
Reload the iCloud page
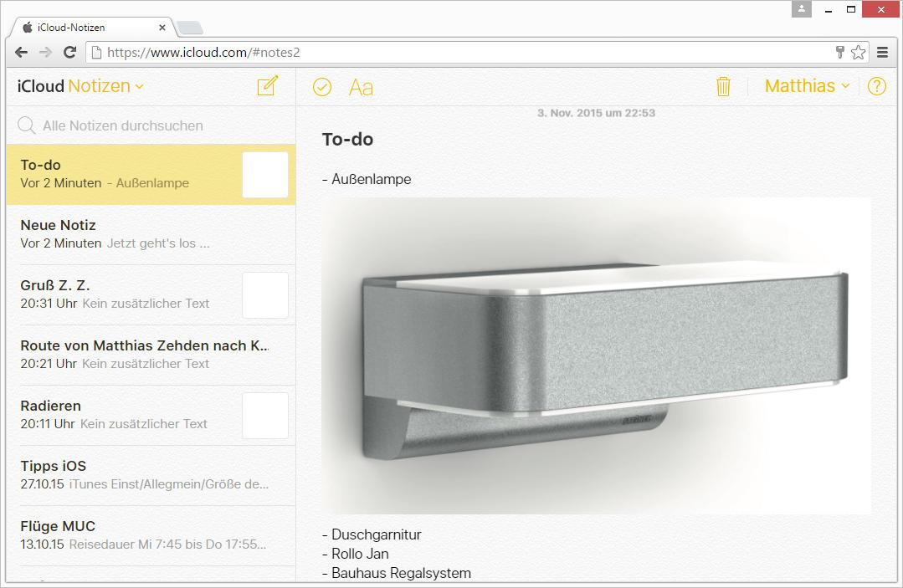69,53
